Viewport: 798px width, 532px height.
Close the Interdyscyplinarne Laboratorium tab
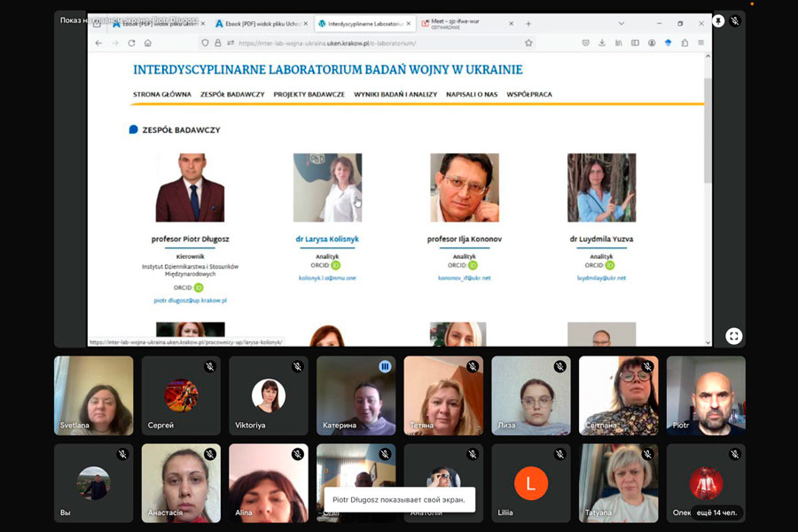point(408,24)
